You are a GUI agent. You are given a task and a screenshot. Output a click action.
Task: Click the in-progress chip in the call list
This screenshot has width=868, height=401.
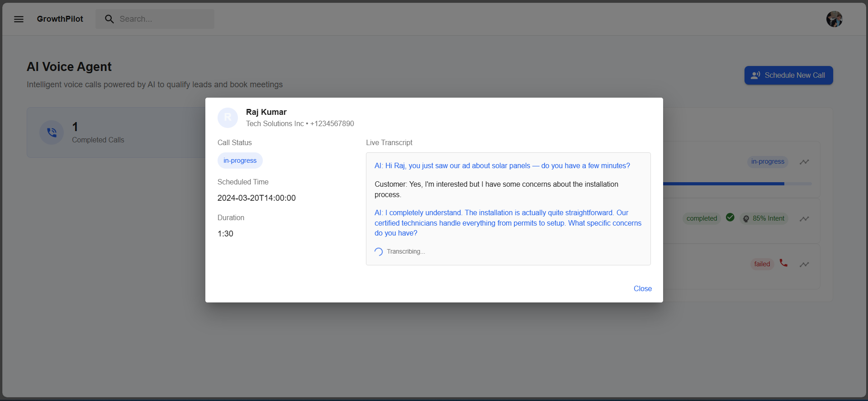coord(768,162)
